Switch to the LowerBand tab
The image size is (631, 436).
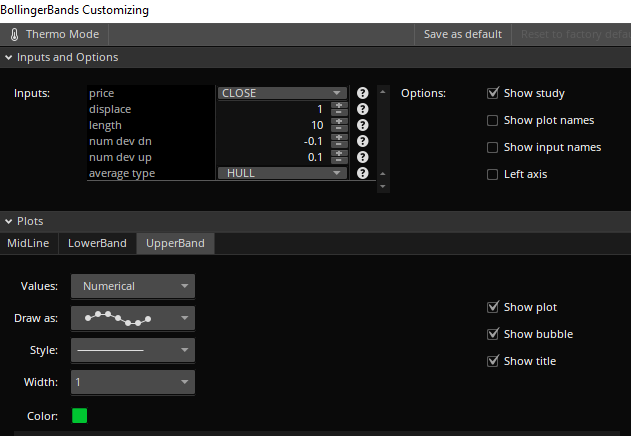click(x=97, y=243)
